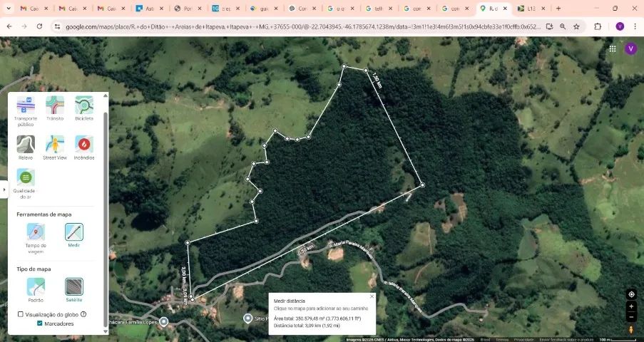Click the install app icon in address bar
Screen dimensions: 644x342
[x=549, y=26]
